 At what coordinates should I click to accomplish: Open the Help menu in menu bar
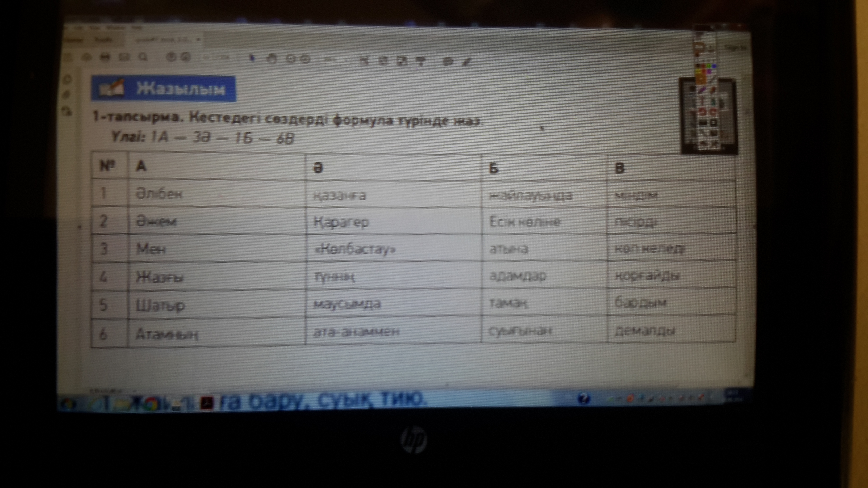[x=137, y=27]
